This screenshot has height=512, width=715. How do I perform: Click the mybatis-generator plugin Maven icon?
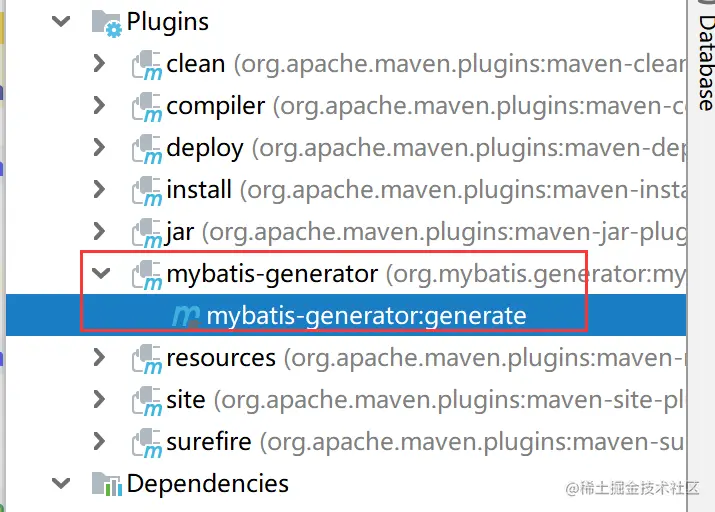(148, 276)
